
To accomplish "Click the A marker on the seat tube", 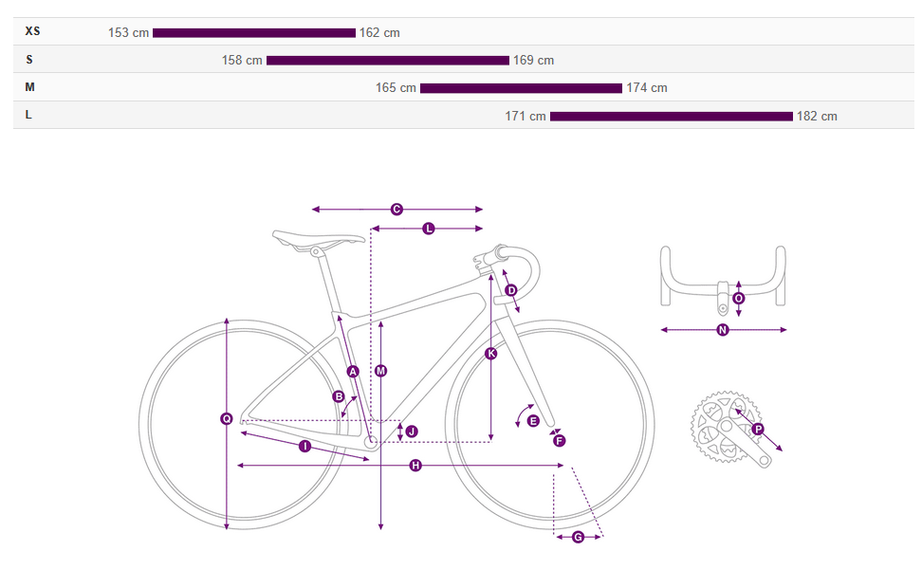I will click(x=353, y=372).
